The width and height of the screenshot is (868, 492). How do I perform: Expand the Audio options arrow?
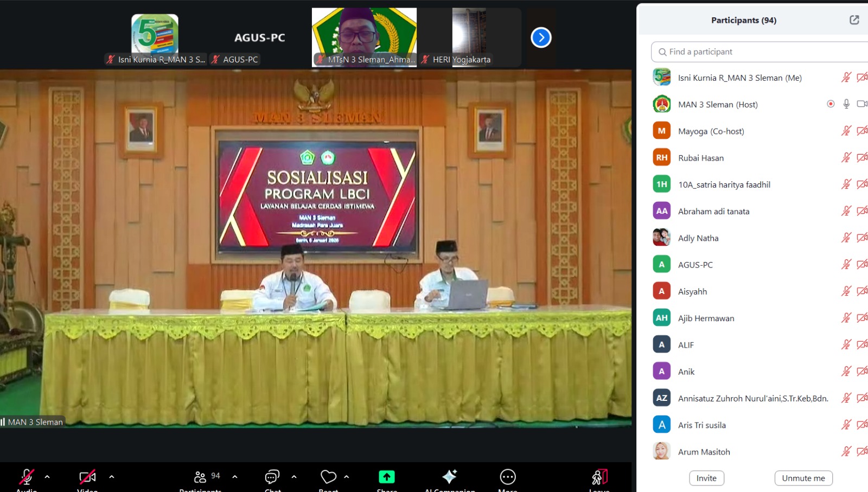click(47, 477)
